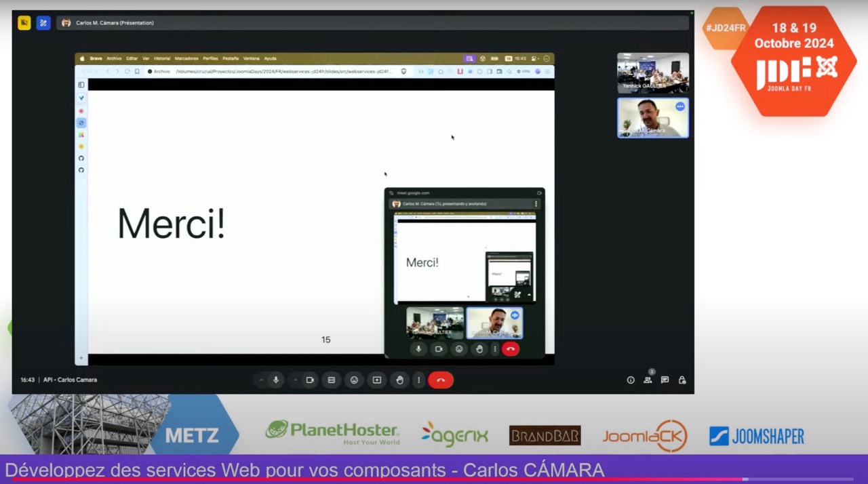Expand audio options next to the microphone
Image resolution: width=868 pixels, height=484 pixels.
[x=262, y=380]
